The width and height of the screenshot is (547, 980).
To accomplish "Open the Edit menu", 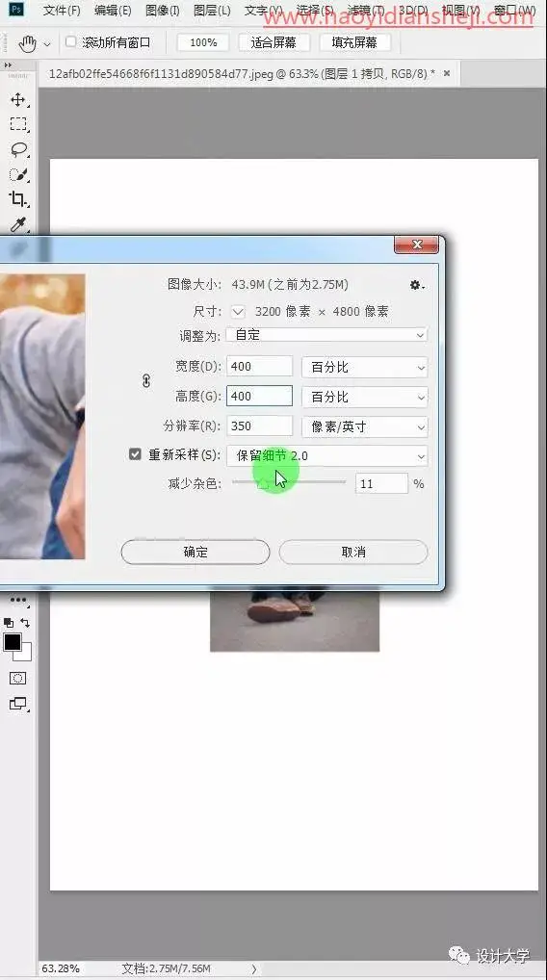I will (113, 11).
